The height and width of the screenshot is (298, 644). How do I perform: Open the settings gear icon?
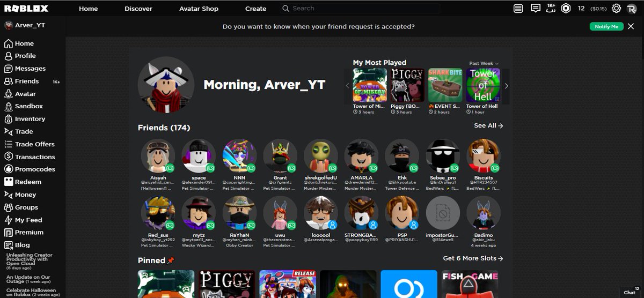tap(617, 9)
